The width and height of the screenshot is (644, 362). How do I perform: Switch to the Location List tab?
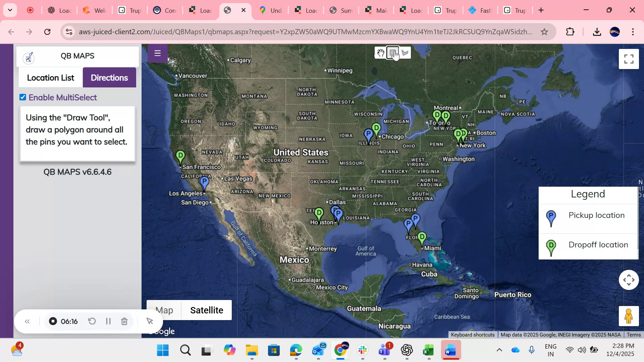click(x=50, y=77)
